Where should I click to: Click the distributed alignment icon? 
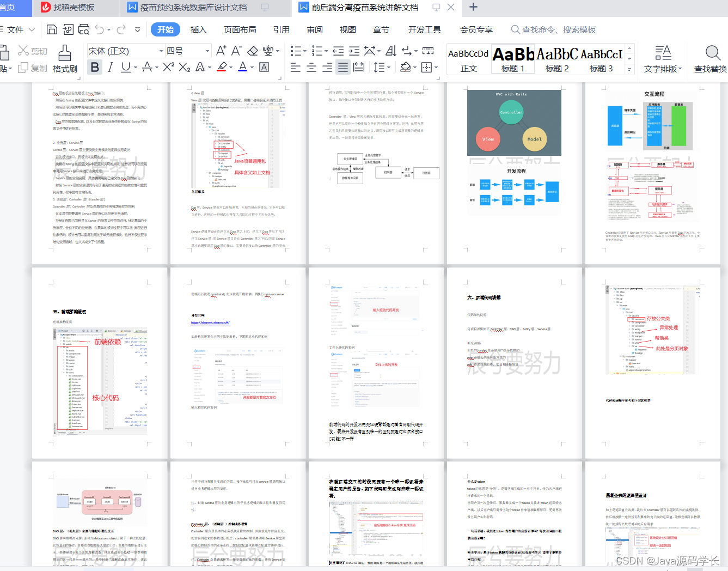coord(359,67)
